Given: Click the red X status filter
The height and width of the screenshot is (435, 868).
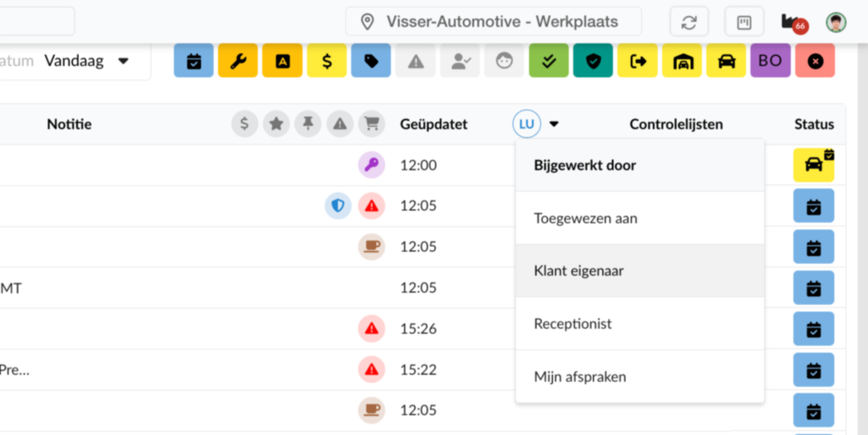Looking at the screenshot, I should [815, 61].
